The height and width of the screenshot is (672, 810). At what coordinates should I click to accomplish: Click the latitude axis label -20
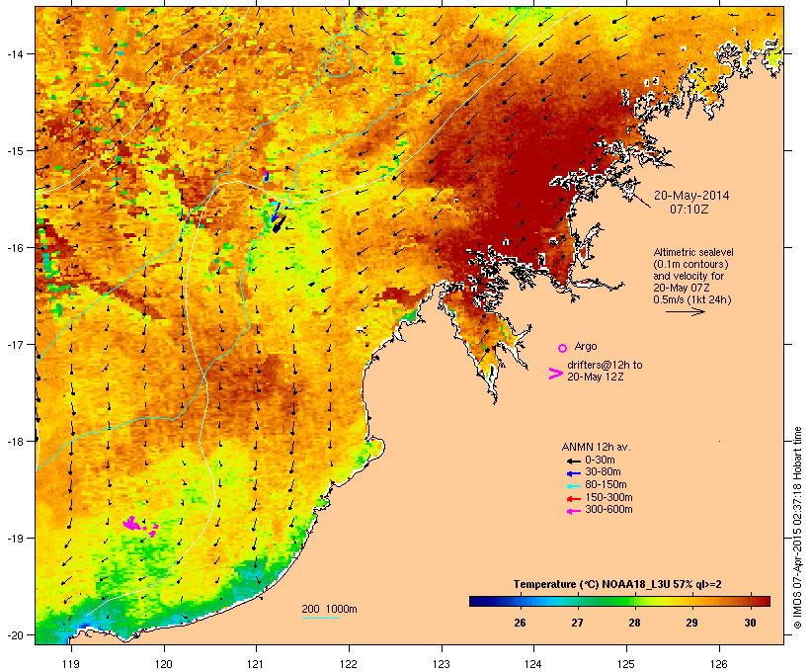point(15,635)
